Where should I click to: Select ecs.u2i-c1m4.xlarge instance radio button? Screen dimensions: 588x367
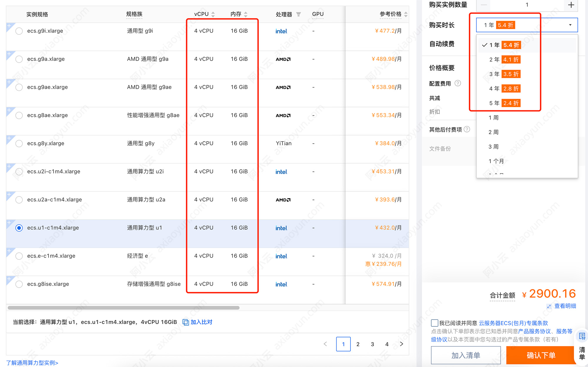pos(19,172)
